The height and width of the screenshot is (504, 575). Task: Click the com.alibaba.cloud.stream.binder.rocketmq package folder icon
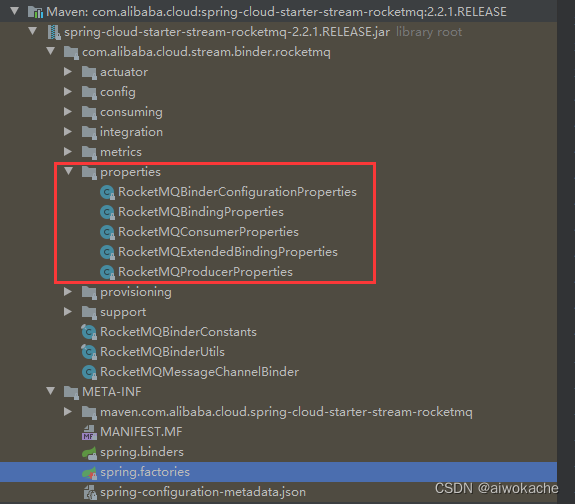coord(71,52)
